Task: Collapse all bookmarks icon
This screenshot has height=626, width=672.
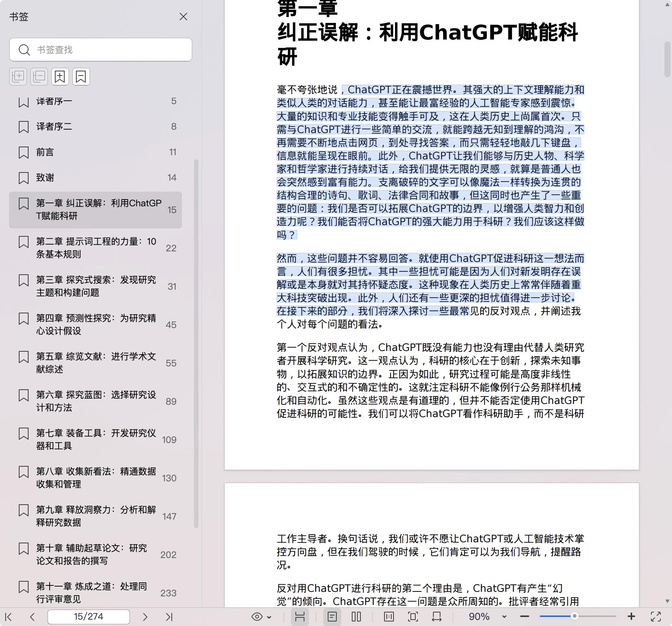Action: click(x=39, y=77)
